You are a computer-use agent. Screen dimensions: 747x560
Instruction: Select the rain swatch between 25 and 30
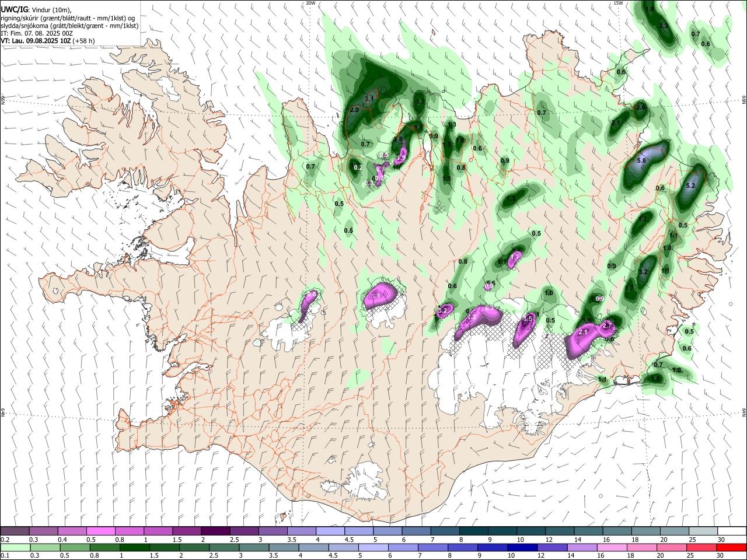pos(702,547)
